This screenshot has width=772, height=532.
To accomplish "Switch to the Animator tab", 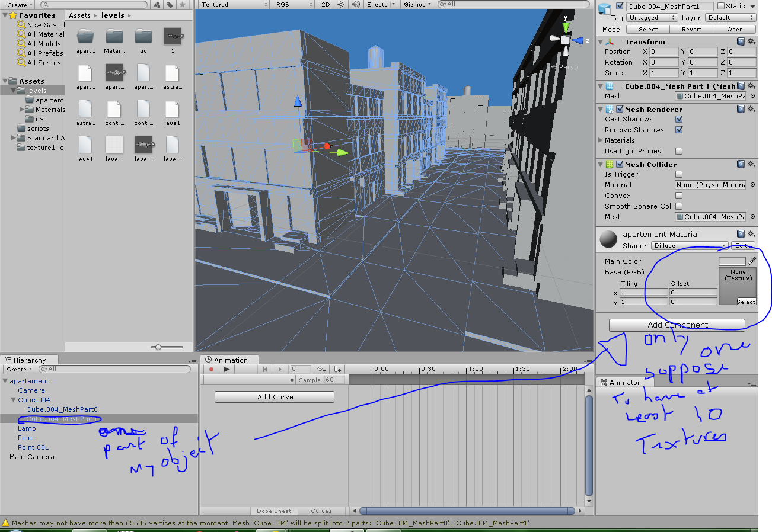I will [x=624, y=383].
